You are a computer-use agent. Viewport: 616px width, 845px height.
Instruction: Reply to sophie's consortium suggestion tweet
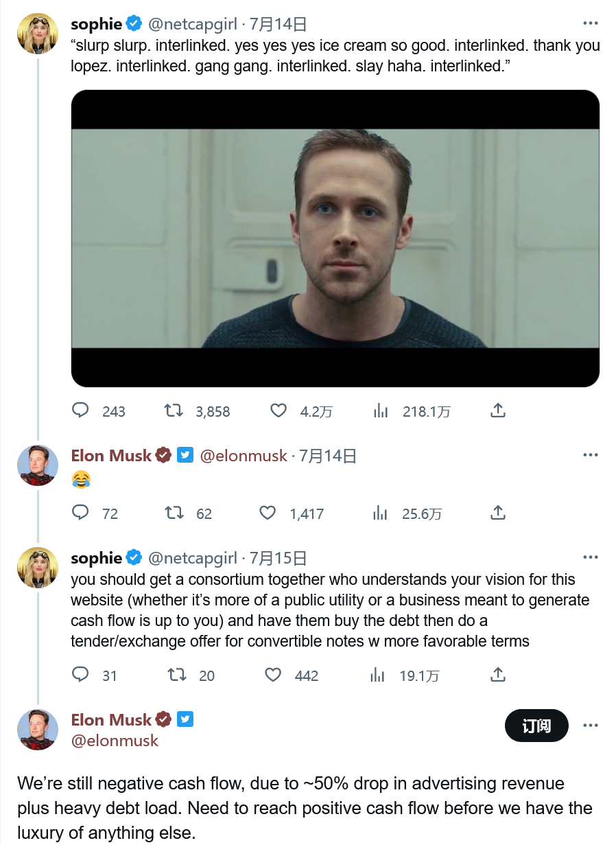click(x=81, y=675)
